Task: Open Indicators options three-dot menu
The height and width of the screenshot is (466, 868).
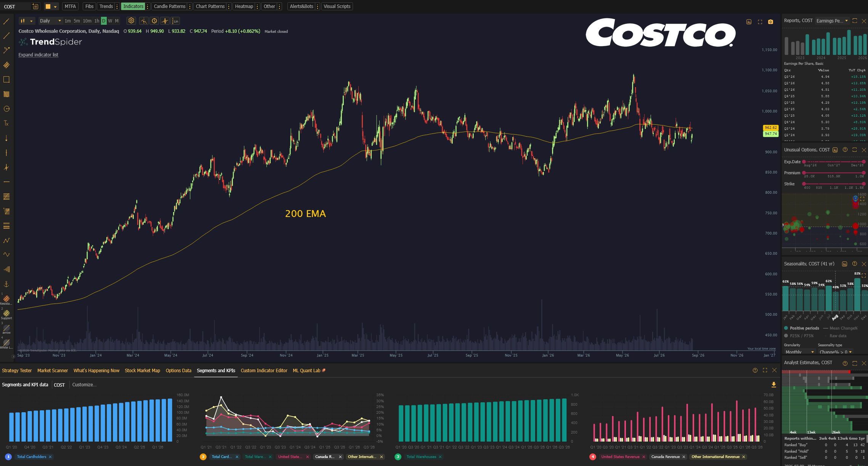Action: [148, 6]
